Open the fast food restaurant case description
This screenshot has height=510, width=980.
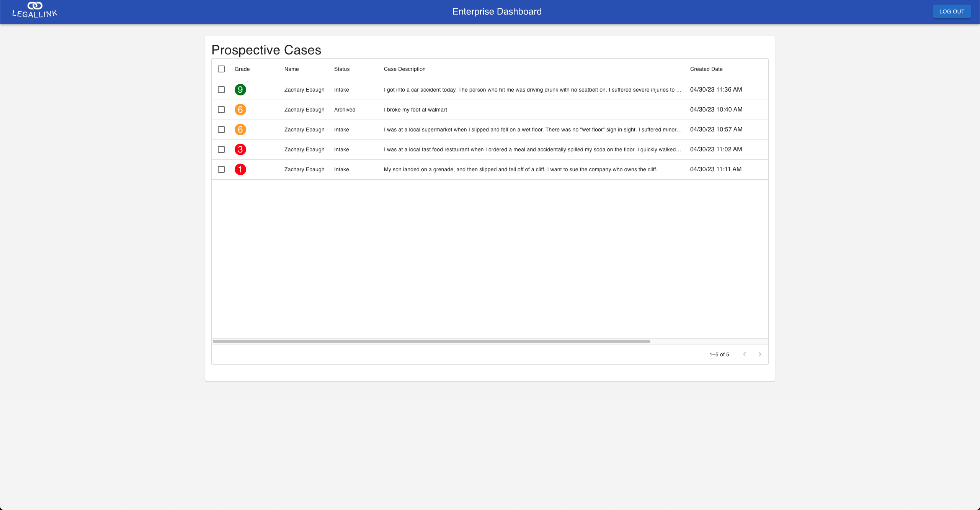532,149
